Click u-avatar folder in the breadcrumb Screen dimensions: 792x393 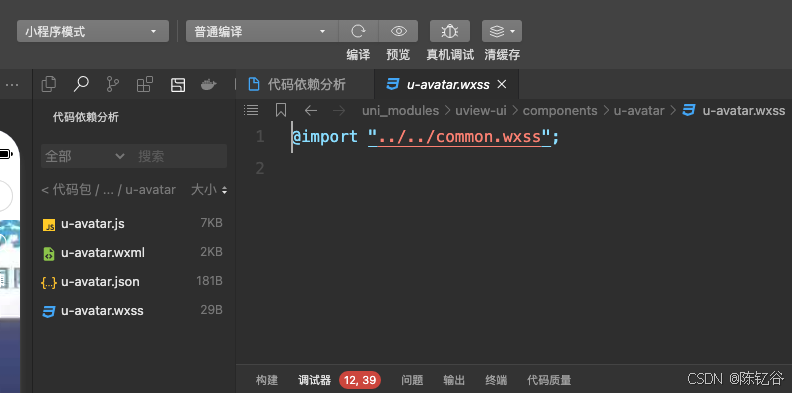tap(639, 110)
